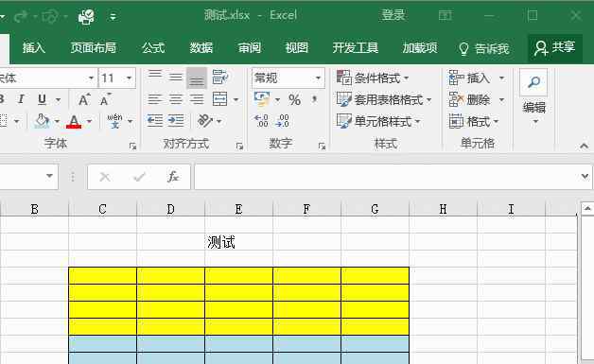Decrease indent icon
Screen dimensions: 594x364
tap(155, 121)
